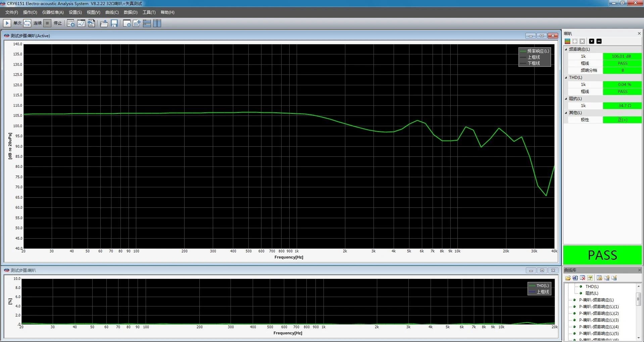Click the blue floppy save icon in toolbar
644x342 pixels.
[x=114, y=23]
